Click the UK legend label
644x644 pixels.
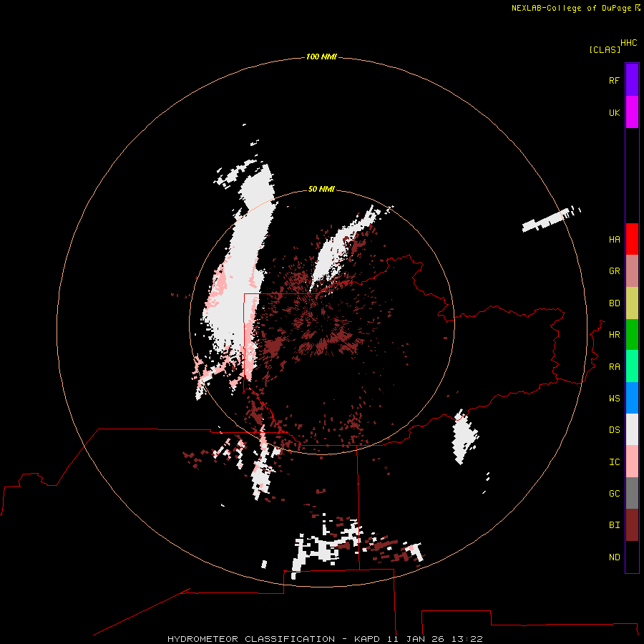tap(614, 112)
